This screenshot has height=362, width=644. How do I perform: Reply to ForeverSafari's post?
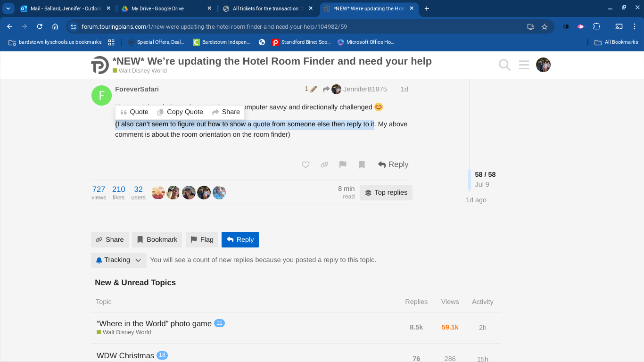[x=393, y=165]
